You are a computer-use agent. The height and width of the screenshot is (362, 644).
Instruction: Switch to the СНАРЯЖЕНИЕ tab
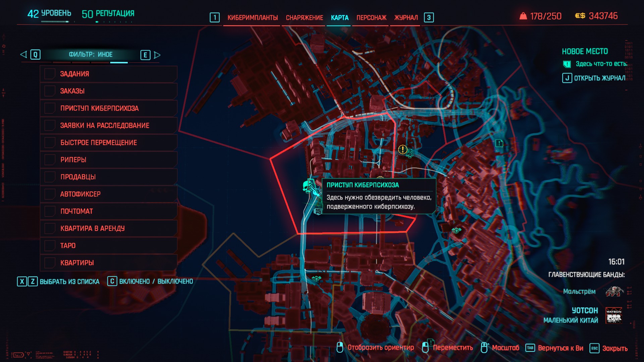(x=305, y=18)
